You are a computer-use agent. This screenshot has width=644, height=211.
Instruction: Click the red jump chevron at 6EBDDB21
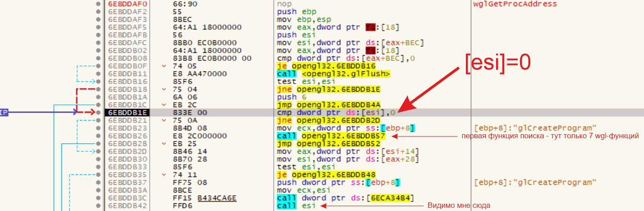[164, 121]
